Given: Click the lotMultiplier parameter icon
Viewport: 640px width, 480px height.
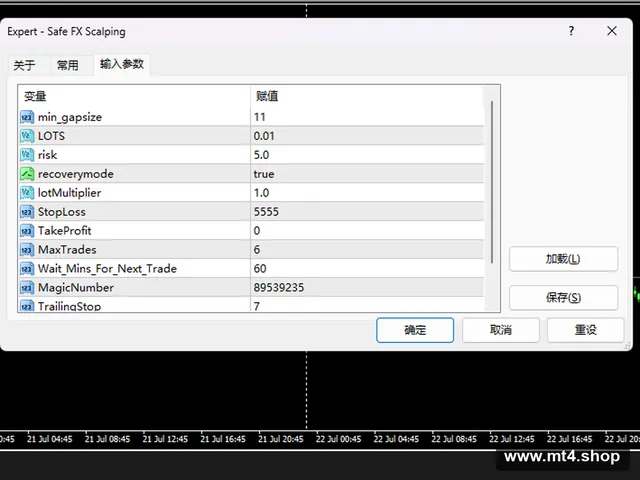Looking at the screenshot, I should click(x=27, y=193).
